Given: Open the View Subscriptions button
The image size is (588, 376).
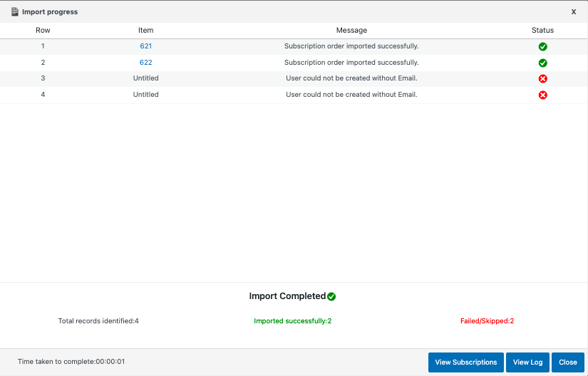Looking at the screenshot, I should coord(465,362).
